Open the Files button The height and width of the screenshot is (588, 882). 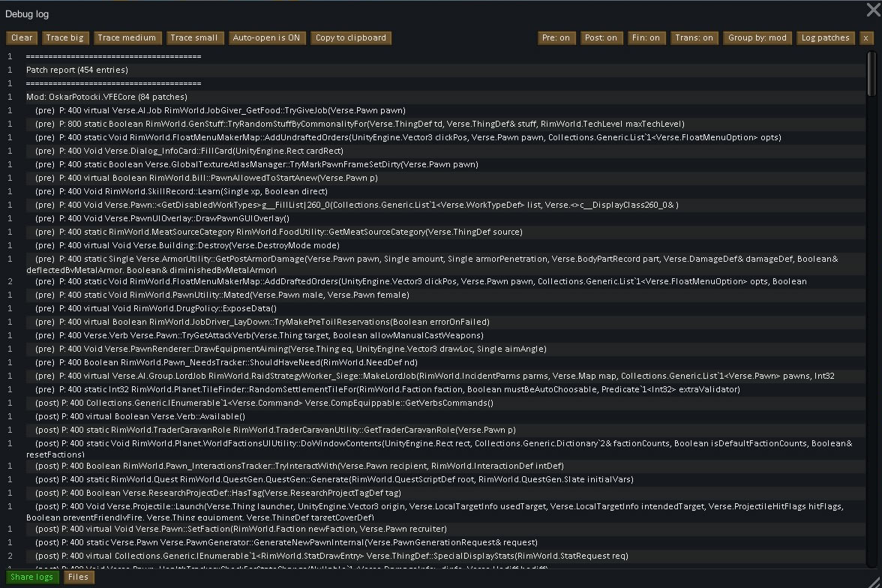(78, 577)
